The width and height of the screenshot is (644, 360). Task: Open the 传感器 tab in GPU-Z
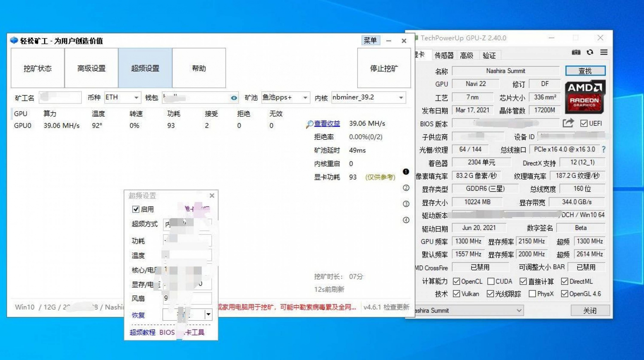pyautogui.click(x=444, y=55)
